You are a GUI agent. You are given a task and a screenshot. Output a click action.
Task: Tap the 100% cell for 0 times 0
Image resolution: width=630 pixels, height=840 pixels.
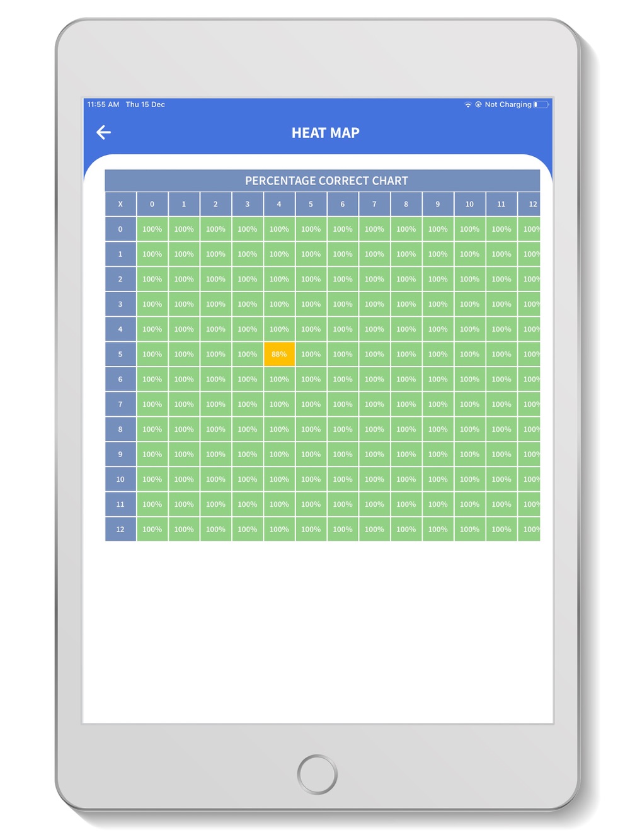pos(152,229)
